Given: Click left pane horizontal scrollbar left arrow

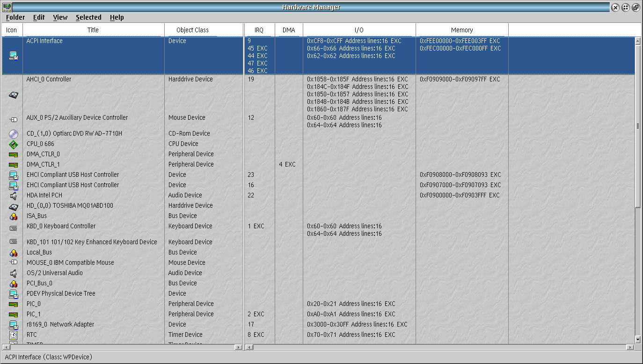Looking at the screenshot, I should pos(6,347).
